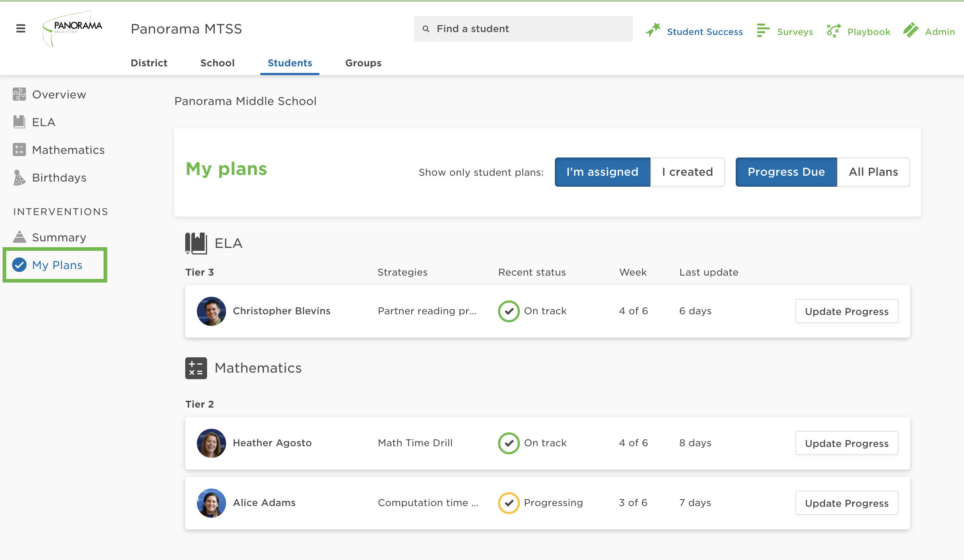This screenshot has width=964, height=560.
Task: Open the District tab
Action: [149, 63]
